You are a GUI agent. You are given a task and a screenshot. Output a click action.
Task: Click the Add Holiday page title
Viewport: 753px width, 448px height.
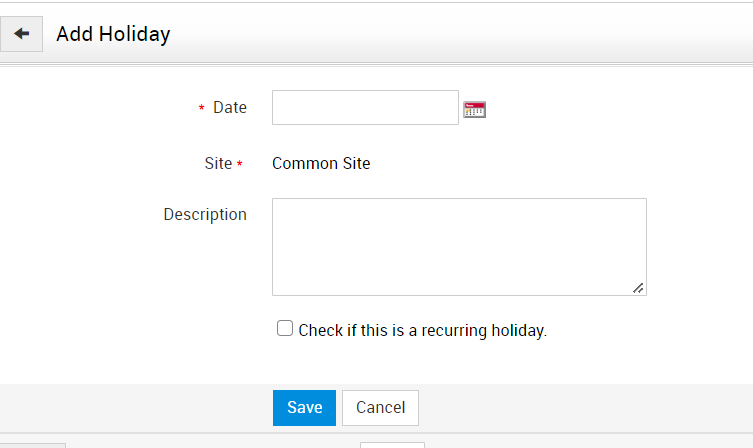(x=113, y=34)
